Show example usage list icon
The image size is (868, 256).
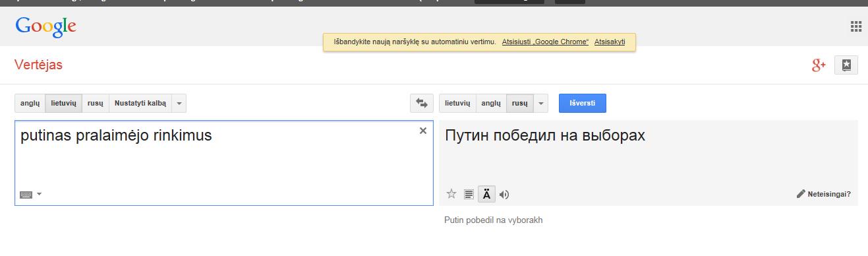point(469,194)
